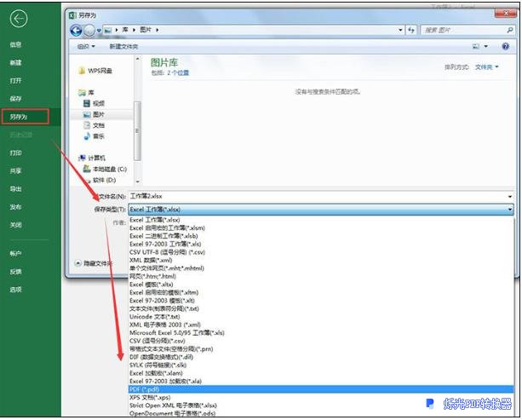Open 视频 library in navigation pane
The image size is (522, 420).
click(x=94, y=103)
